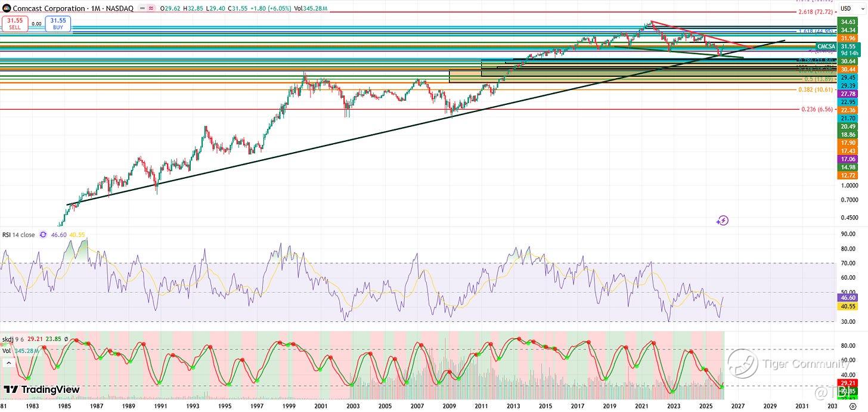
Task: Click the 31.96 orange price tag
Action: (848, 38)
